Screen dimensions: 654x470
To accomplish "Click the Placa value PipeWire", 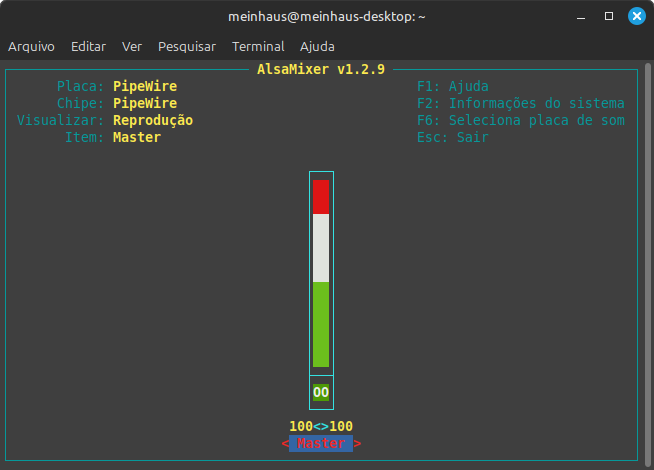I will tap(145, 86).
